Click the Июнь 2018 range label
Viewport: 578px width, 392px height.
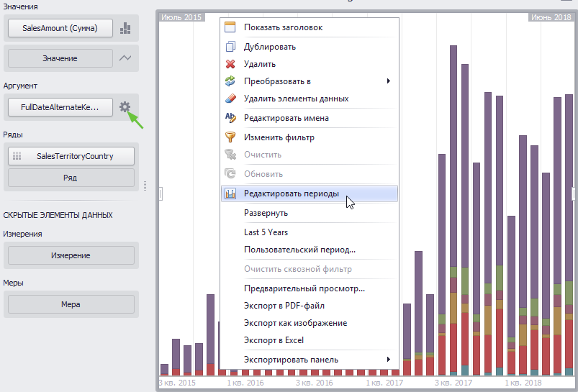pyautogui.click(x=551, y=17)
